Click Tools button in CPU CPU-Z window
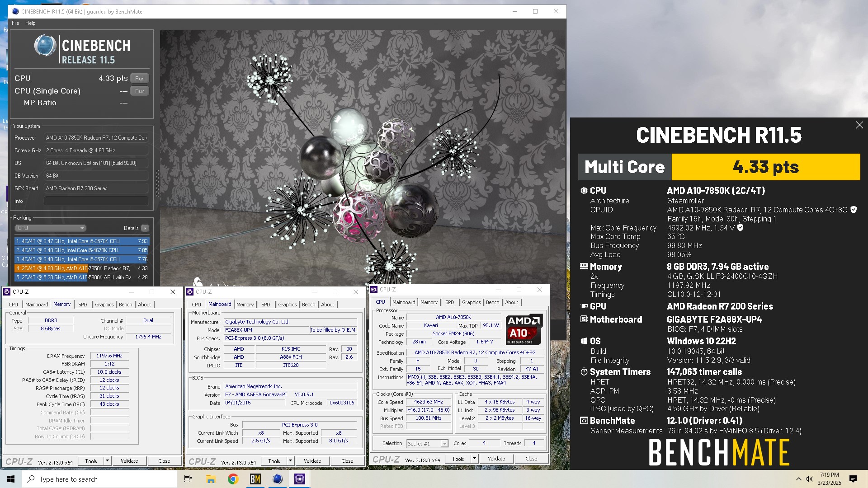This screenshot has width=868, height=488. (x=458, y=459)
